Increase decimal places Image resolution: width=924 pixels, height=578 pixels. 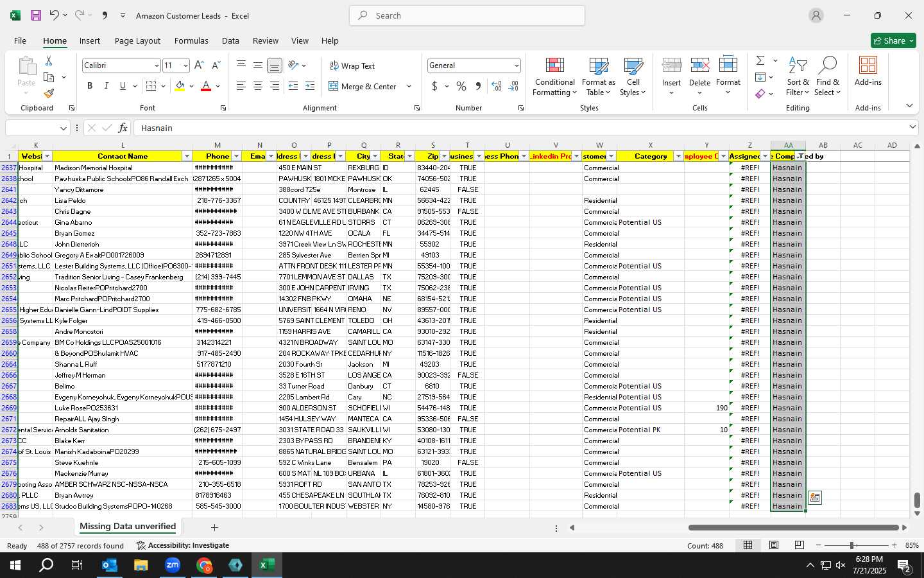point(497,86)
